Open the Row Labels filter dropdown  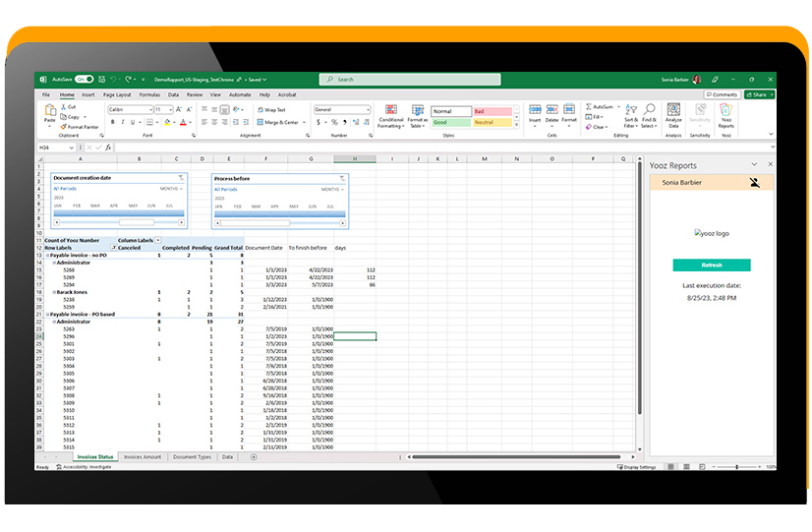pyautogui.click(x=113, y=248)
